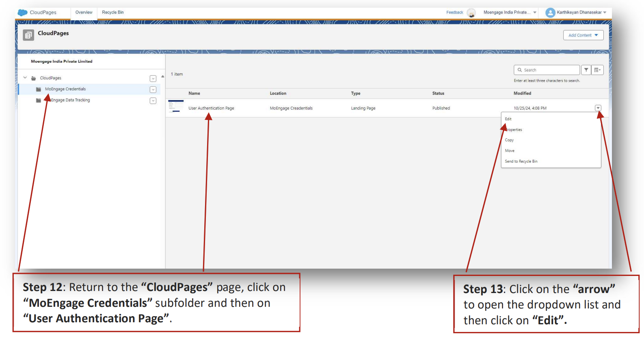Collapse the CloudPages tree node chevron
Viewport: 644px width, 343px height.
(x=25, y=78)
